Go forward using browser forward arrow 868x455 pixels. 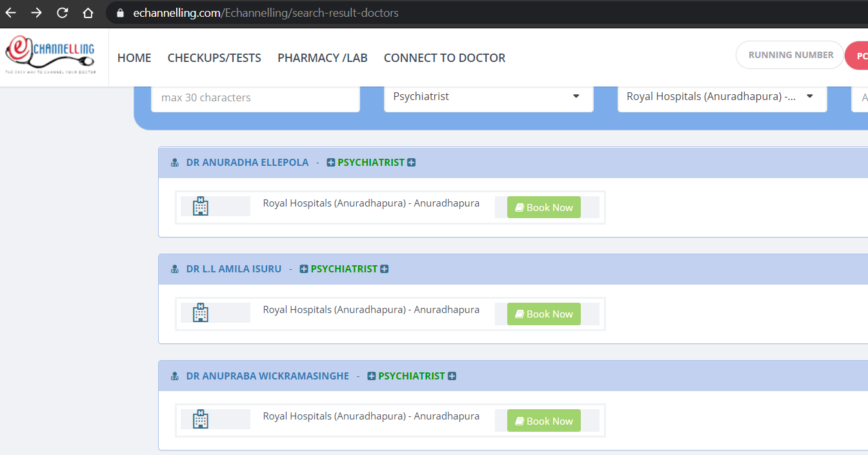coord(37,12)
